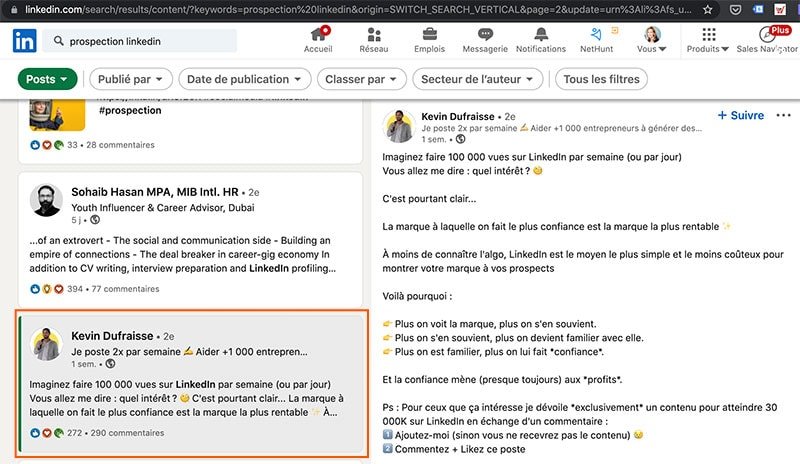This screenshot has height=464, width=800.
Task: Click Kevin Dufraisse avatar in results list
Action: point(46,344)
